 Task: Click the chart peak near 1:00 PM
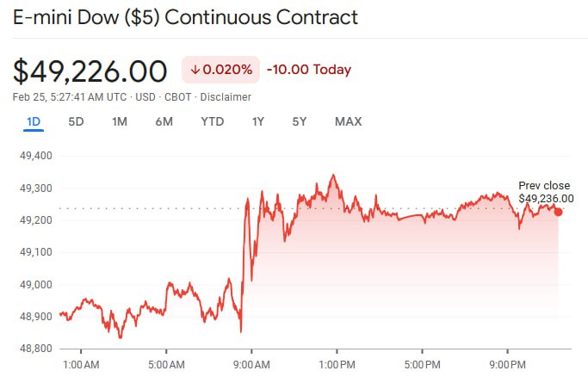coord(332,176)
